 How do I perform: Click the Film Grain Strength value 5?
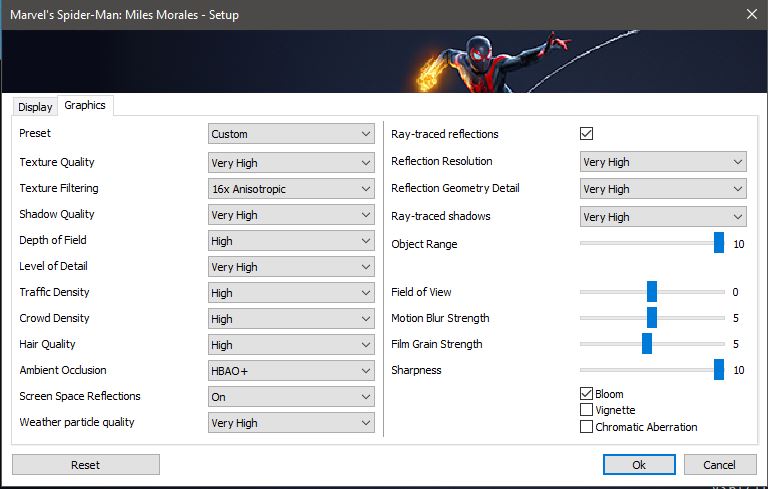(736, 344)
